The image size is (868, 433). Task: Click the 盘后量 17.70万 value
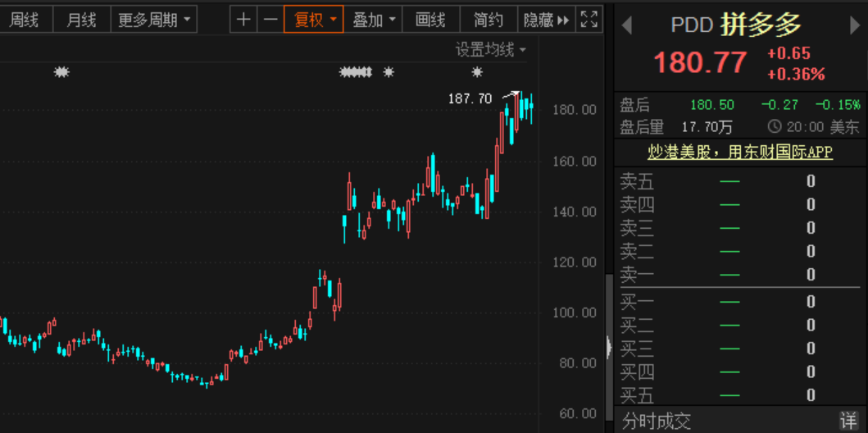(x=707, y=127)
